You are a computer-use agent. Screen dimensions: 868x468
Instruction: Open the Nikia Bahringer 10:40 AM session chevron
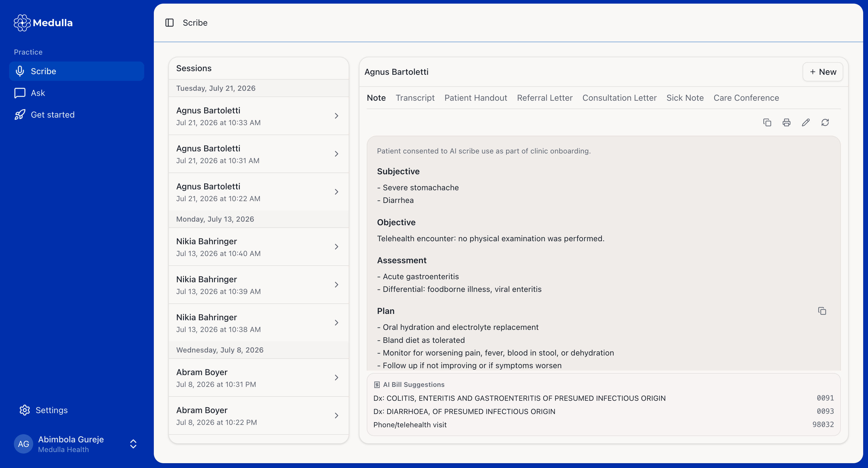[336, 247]
